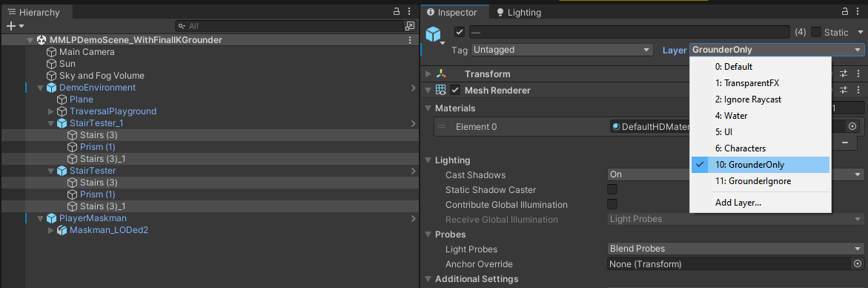The image size is (868, 288).
Task: Click the Mesh Renderer component icon
Action: click(x=441, y=91)
